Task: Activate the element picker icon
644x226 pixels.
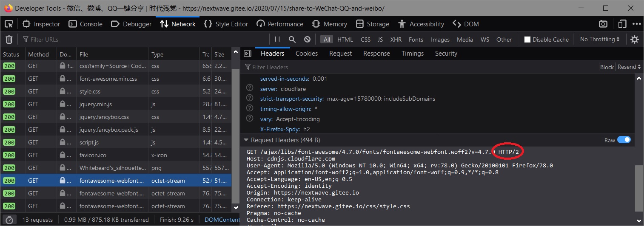Action: 9,24
